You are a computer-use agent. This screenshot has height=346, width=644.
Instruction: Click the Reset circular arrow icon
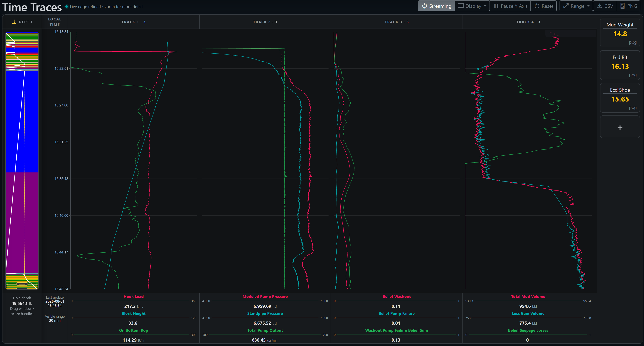537,6
